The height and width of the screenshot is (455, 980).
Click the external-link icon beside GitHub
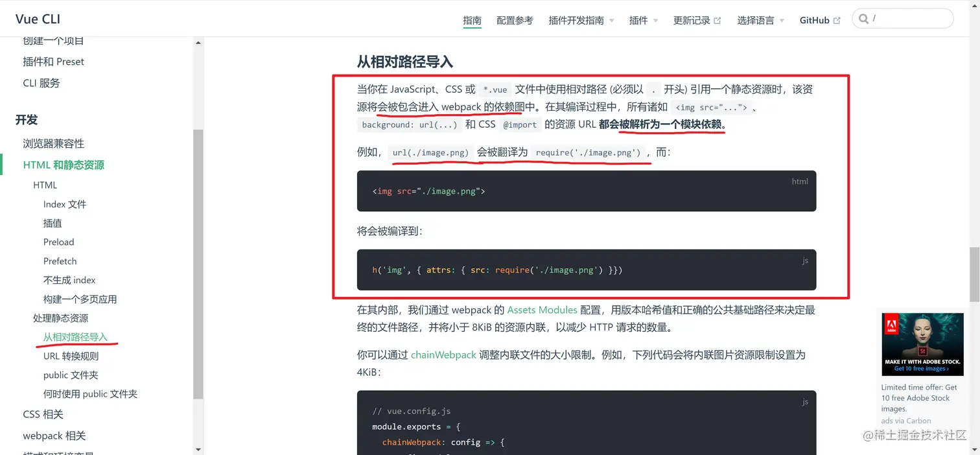[x=837, y=21]
